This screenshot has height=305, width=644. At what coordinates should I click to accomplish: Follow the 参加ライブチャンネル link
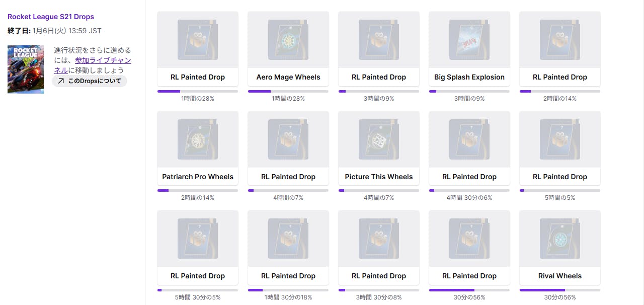(93, 65)
